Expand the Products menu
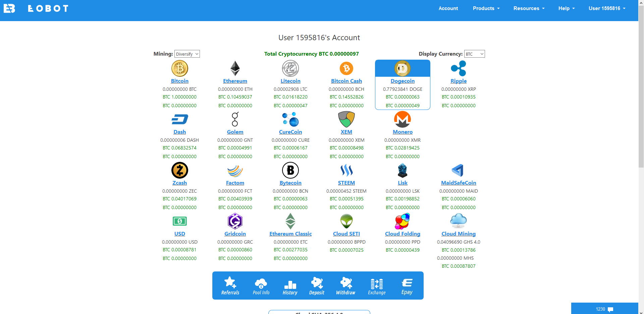The width and height of the screenshot is (644, 314). click(x=486, y=8)
